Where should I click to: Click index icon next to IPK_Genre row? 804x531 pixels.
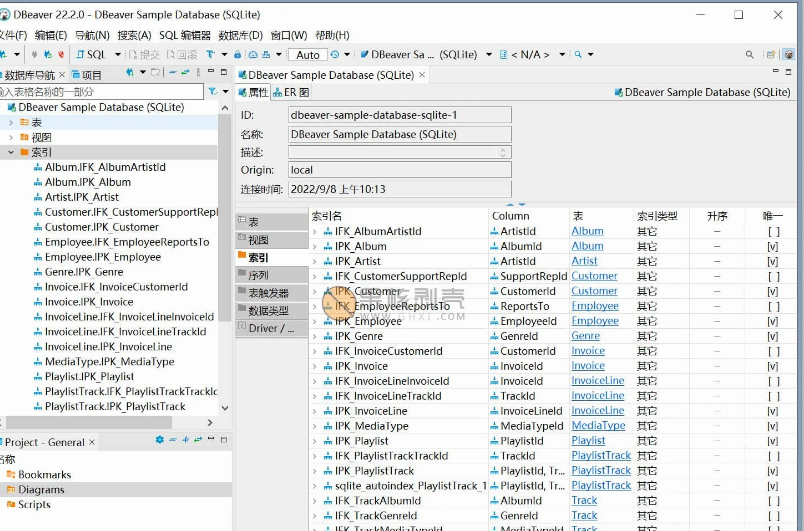pos(328,336)
